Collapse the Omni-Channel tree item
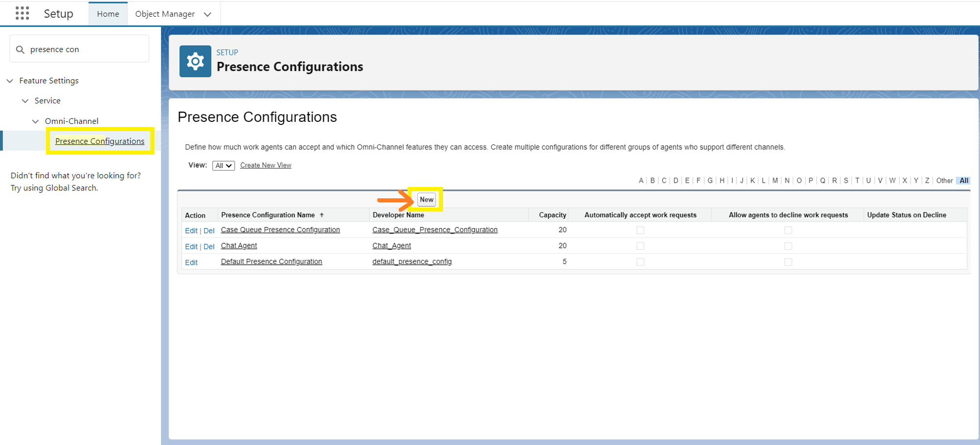Viewport: 980px width, 445px height. tap(35, 121)
